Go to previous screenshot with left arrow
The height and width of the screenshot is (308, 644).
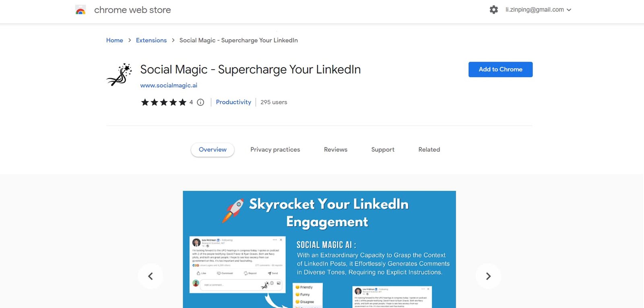(150, 276)
